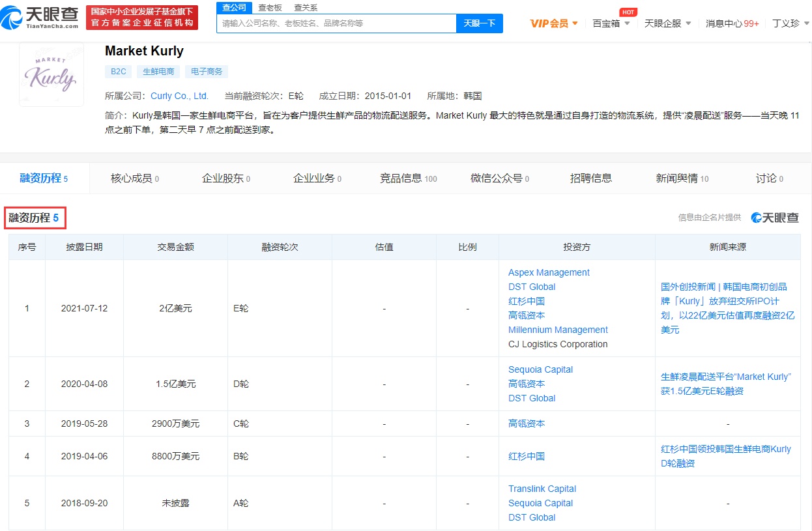
Task: Open 红杉中国 investor in E轮 row
Action: (x=527, y=301)
